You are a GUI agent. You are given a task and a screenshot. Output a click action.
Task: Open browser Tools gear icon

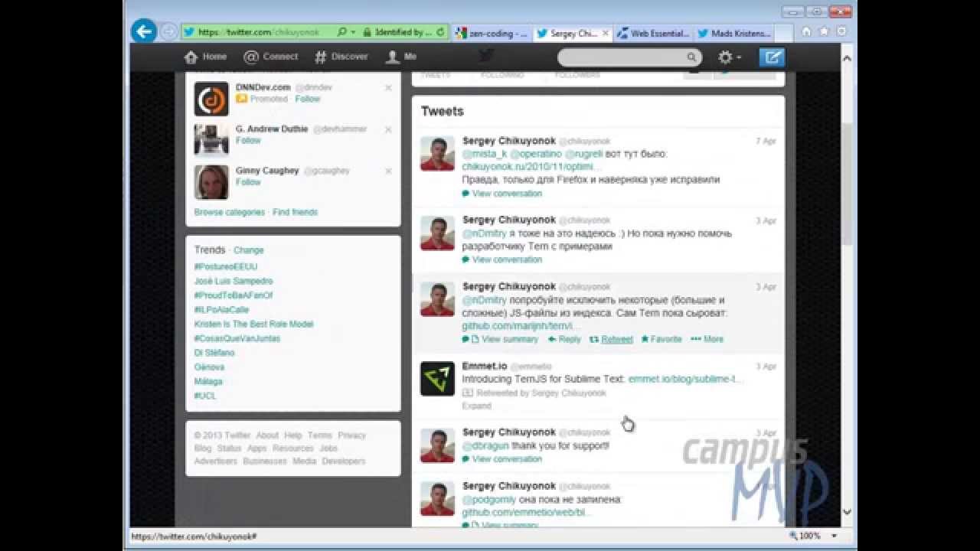pyautogui.click(x=841, y=32)
